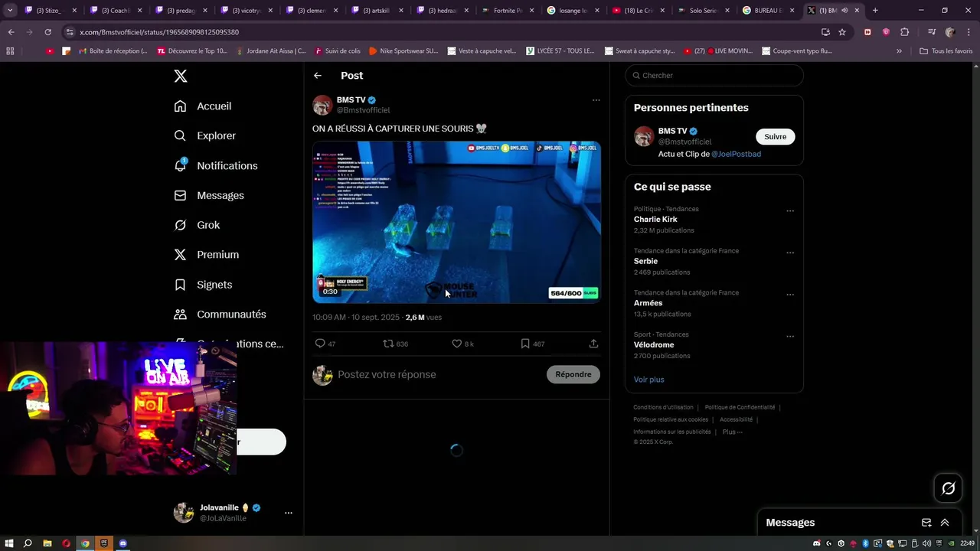Switch to Solo Series tab
The width and height of the screenshot is (980, 551).
click(704, 11)
